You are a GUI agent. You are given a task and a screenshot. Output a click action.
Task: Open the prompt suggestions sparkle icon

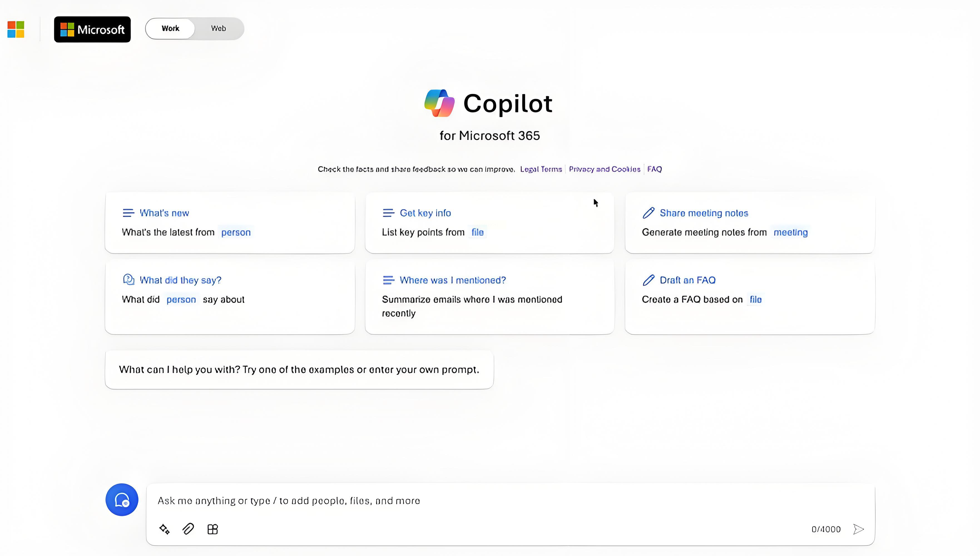click(x=164, y=529)
